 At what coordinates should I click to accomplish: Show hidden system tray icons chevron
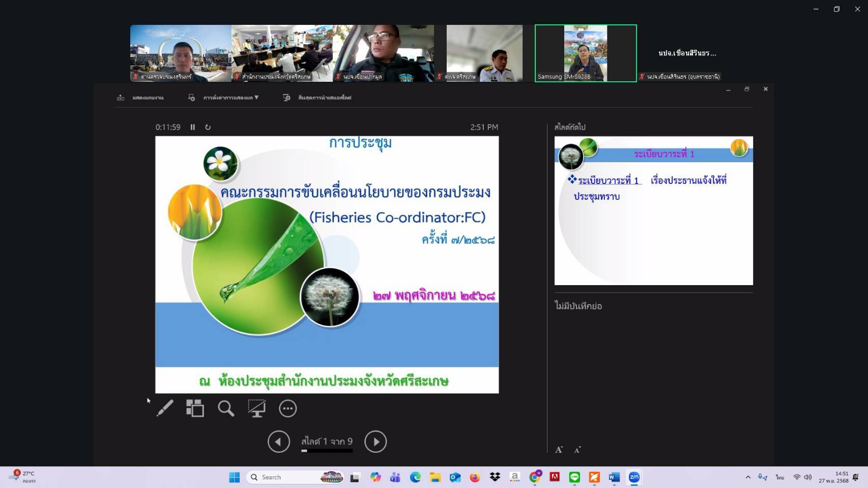748,477
